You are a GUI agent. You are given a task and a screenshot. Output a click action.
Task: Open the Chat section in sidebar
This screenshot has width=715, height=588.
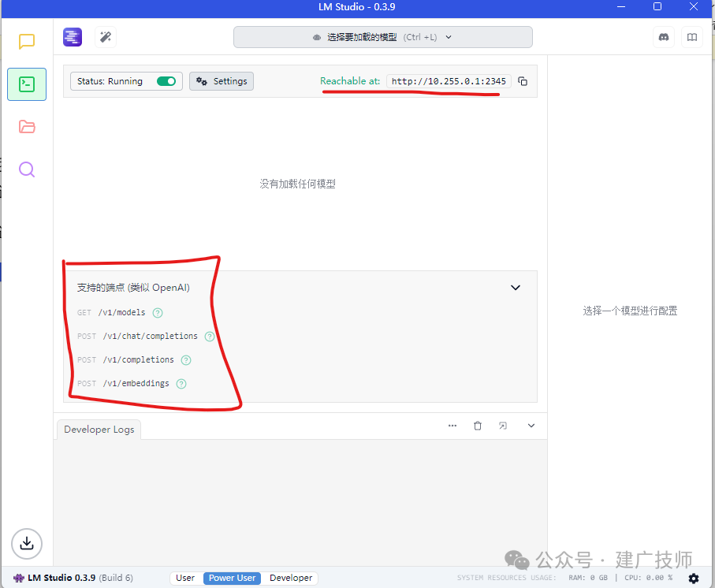click(27, 42)
